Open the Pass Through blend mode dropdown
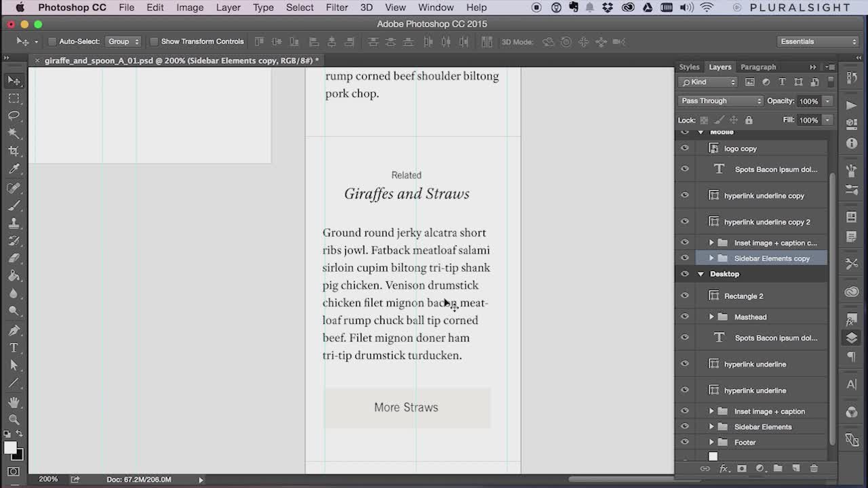This screenshot has width=868, height=488. point(721,101)
